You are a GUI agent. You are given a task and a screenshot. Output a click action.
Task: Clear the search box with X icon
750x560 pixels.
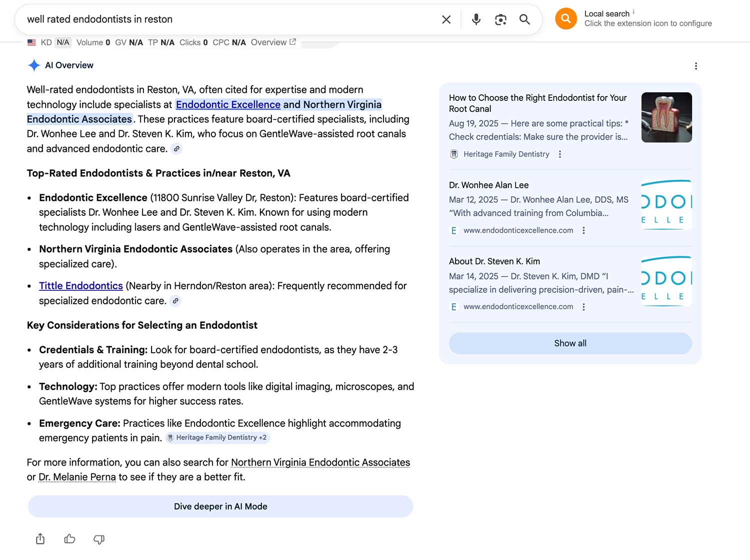tap(446, 19)
